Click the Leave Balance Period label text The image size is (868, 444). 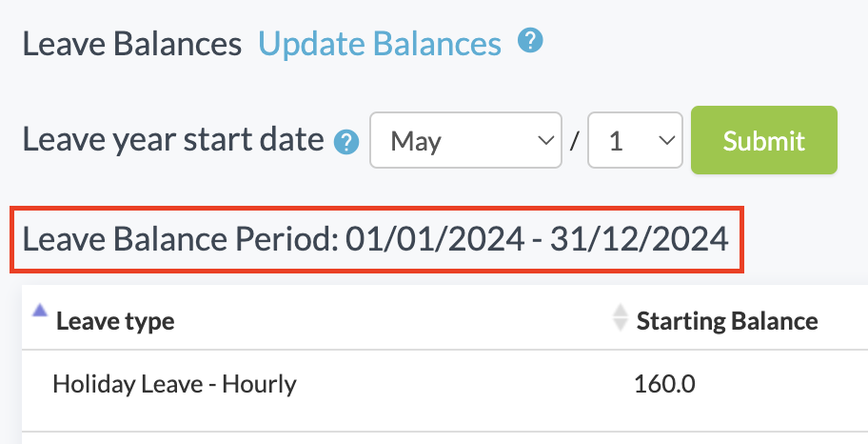pyautogui.click(x=179, y=239)
